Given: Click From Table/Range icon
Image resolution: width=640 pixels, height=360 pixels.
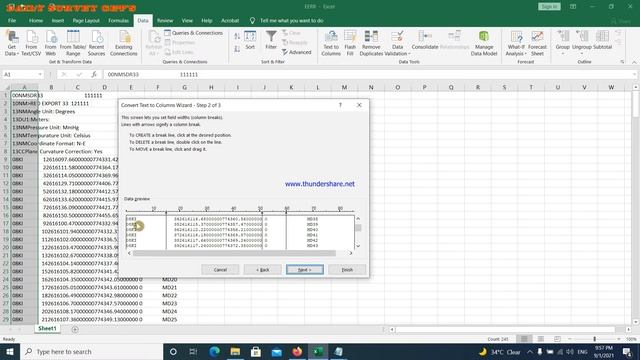Looking at the screenshot, I should [73, 42].
